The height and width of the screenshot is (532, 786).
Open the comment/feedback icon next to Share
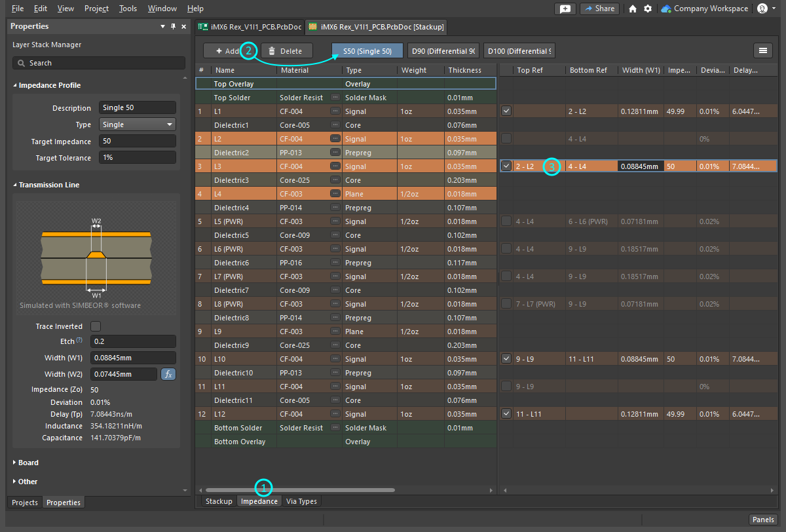point(565,9)
